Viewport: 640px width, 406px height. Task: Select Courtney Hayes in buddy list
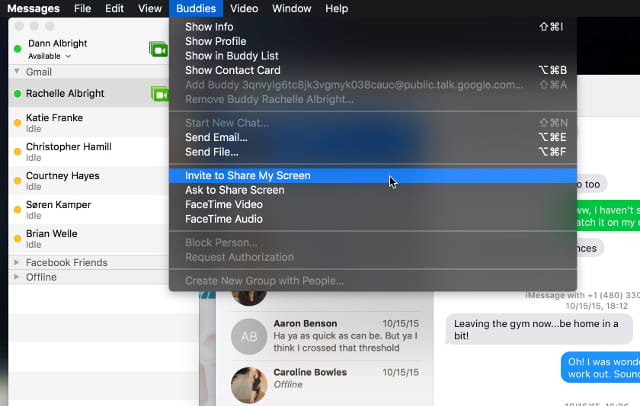tap(89, 181)
